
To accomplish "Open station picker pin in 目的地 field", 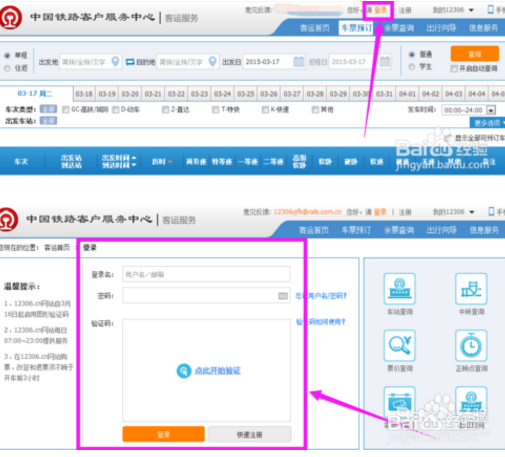I will [x=212, y=61].
